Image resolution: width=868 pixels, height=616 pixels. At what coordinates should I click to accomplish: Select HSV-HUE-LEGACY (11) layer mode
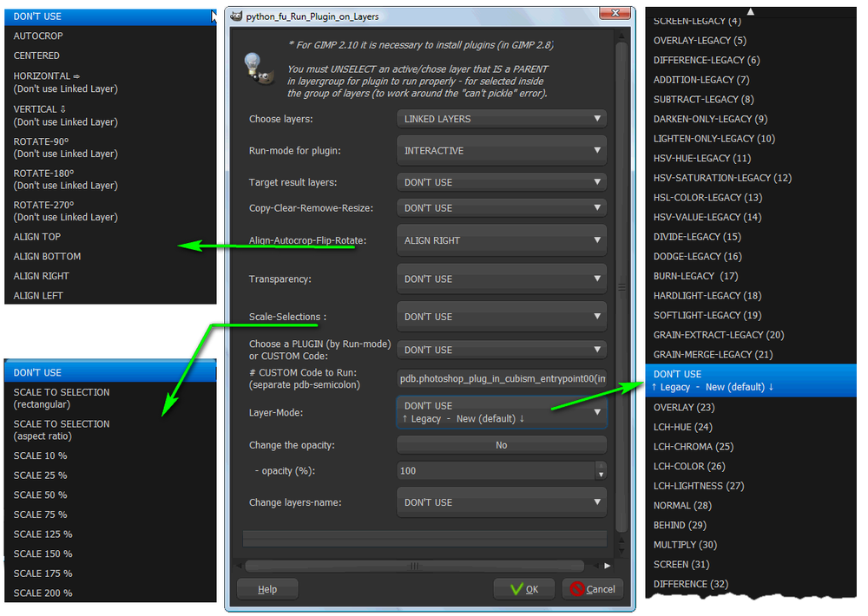751,158
